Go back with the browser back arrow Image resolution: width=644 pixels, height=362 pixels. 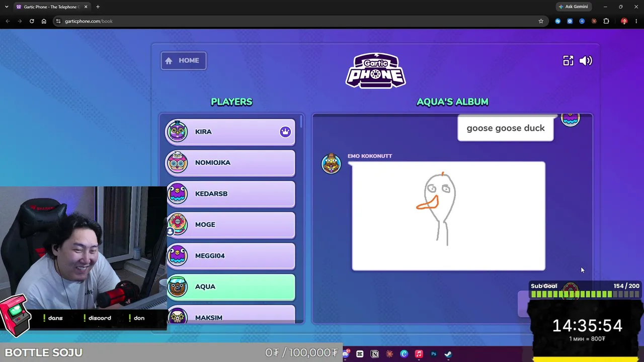8,21
